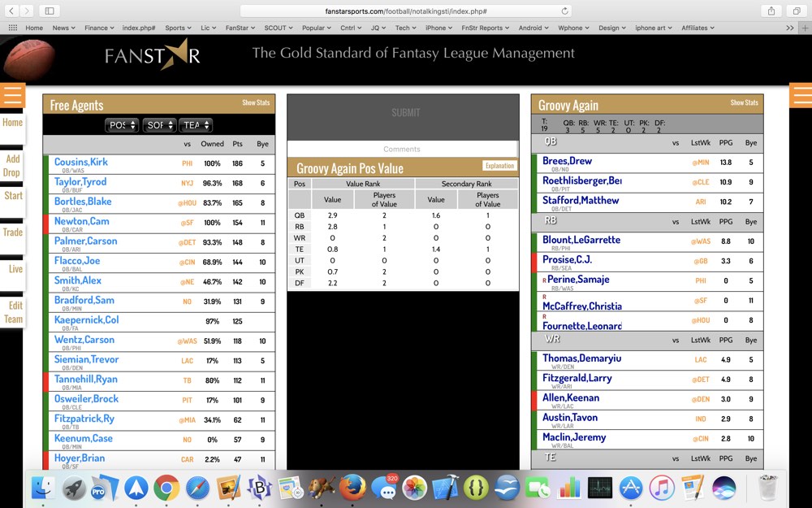This screenshot has width=812, height=508.
Task: Expand the FanStar bookmarks folder
Action: pos(240,28)
